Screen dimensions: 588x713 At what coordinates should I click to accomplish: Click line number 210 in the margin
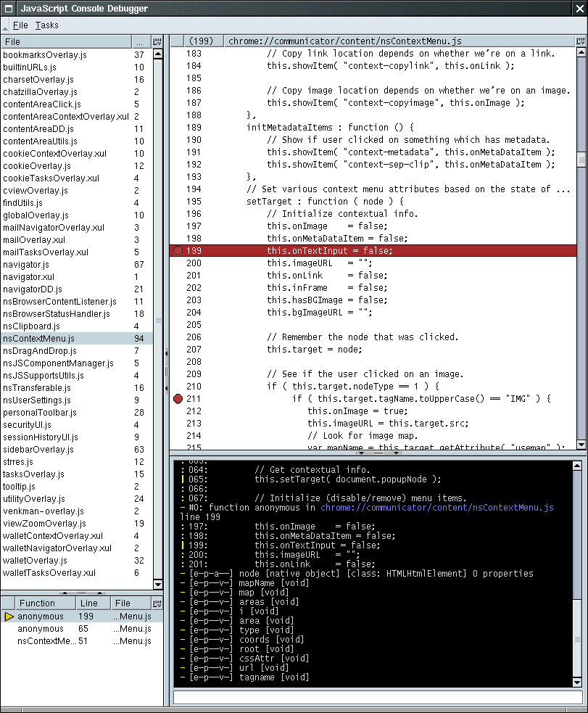point(194,387)
